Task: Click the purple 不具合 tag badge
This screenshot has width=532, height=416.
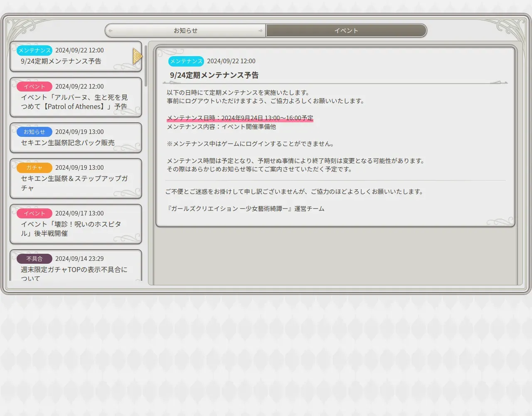Action: pyautogui.click(x=34, y=259)
